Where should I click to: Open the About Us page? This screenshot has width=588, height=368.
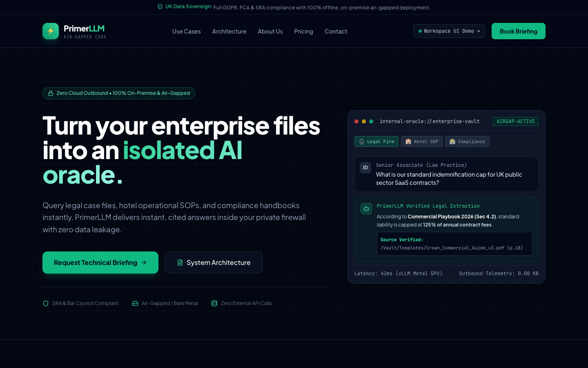click(x=270, y=31)
